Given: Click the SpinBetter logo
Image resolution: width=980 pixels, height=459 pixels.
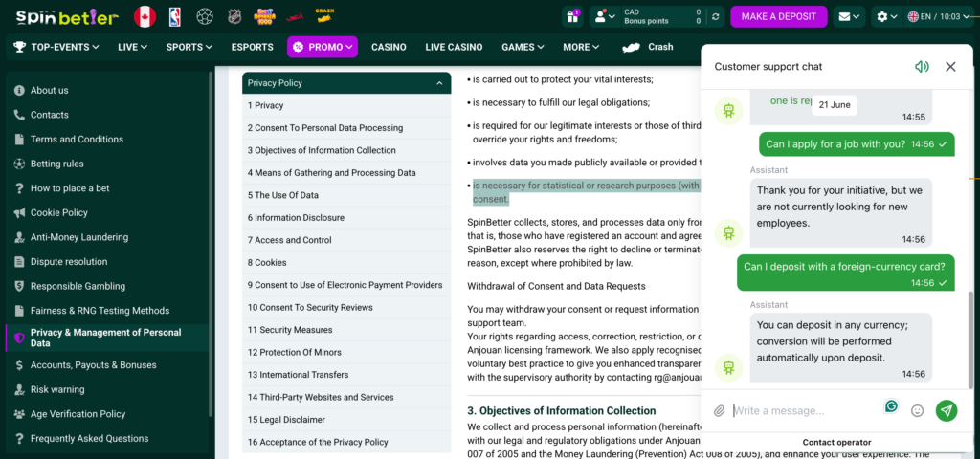Looking at the screenshot, I should (68, 16).
